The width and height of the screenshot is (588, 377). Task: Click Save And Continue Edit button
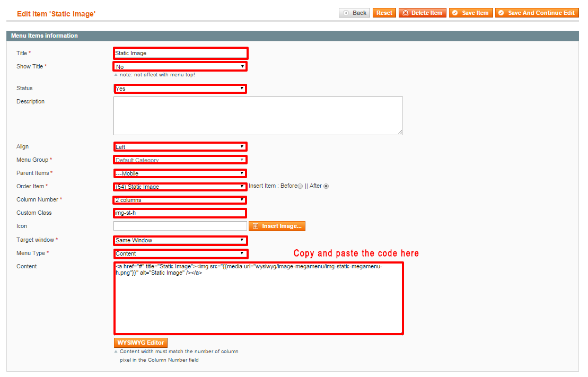537,13
